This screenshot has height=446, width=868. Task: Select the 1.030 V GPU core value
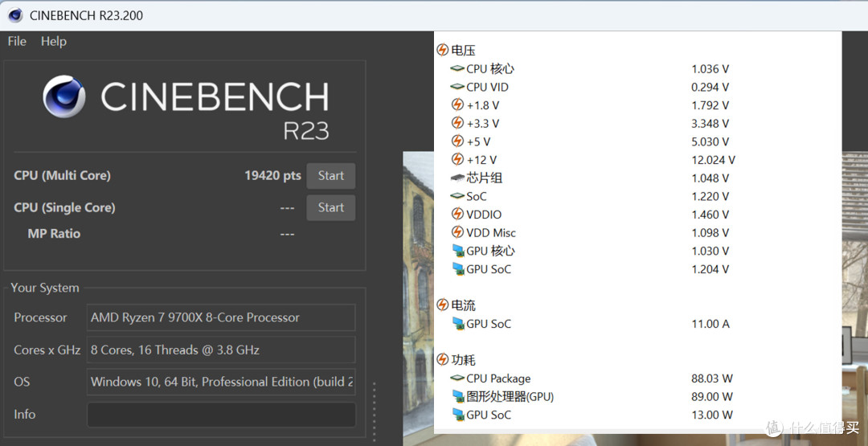point(710,252)
